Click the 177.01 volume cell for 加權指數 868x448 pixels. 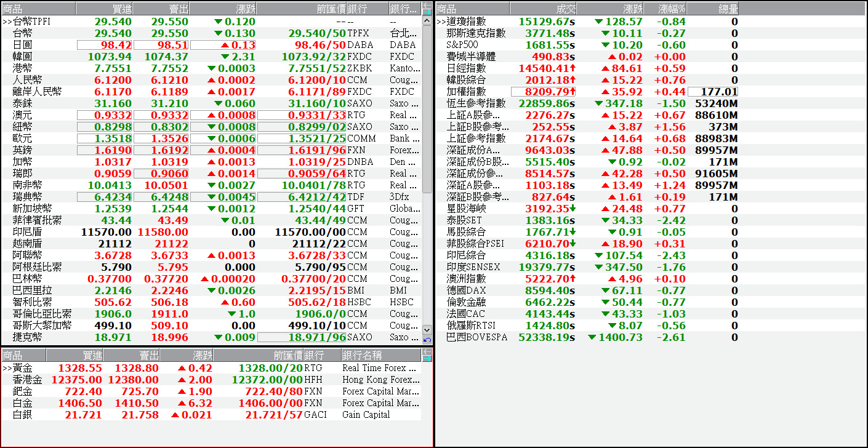tap(713, 92)
